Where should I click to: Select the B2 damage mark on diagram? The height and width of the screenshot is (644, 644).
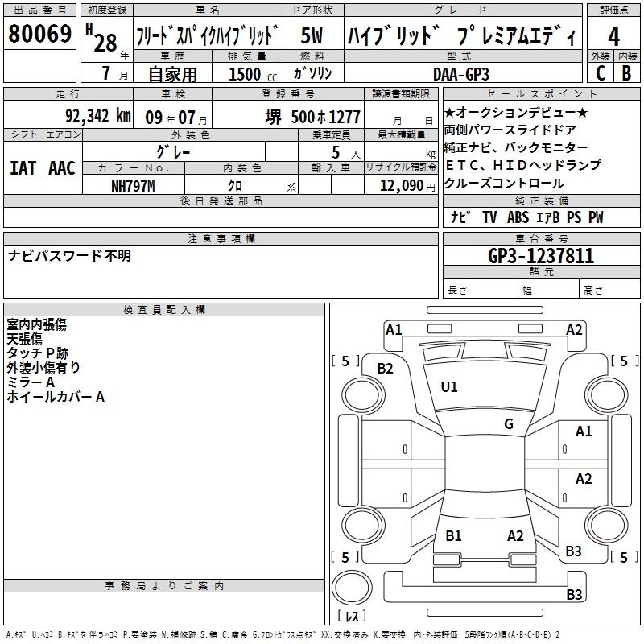(385, 369)
